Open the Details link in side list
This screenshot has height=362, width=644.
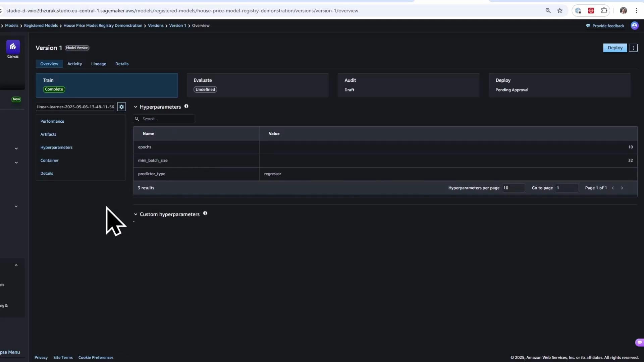(47, 174)
